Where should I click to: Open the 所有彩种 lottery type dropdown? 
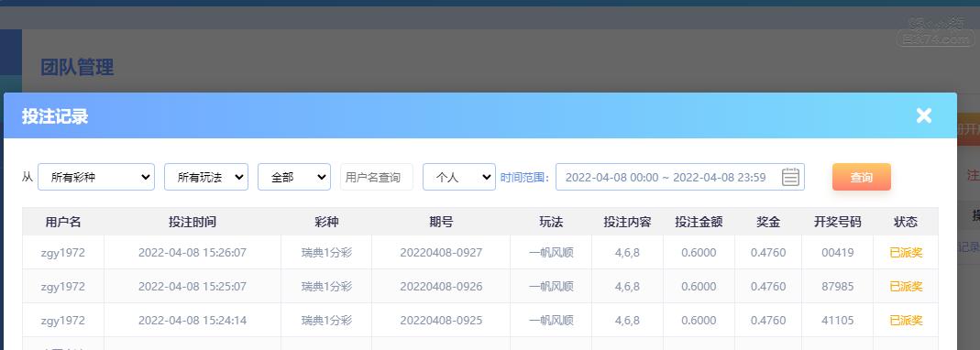pos(96,177)
